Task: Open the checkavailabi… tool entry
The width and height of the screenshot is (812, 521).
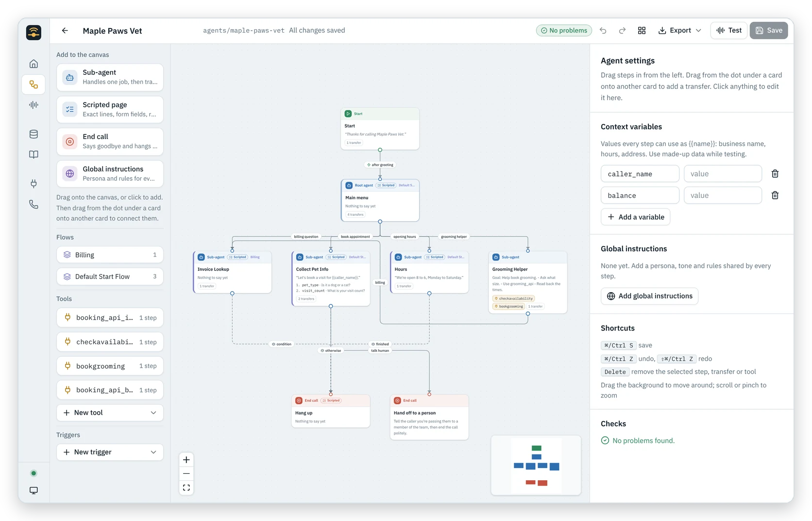Action: tap(110, 342)
